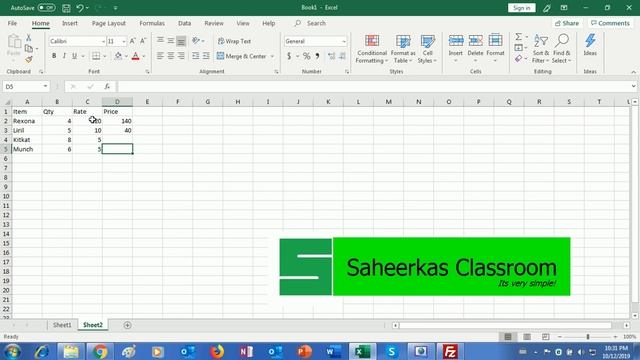Click Find & Select button
Screen dimensions: 640x360
pyautogui.click(x=562, y=49)
